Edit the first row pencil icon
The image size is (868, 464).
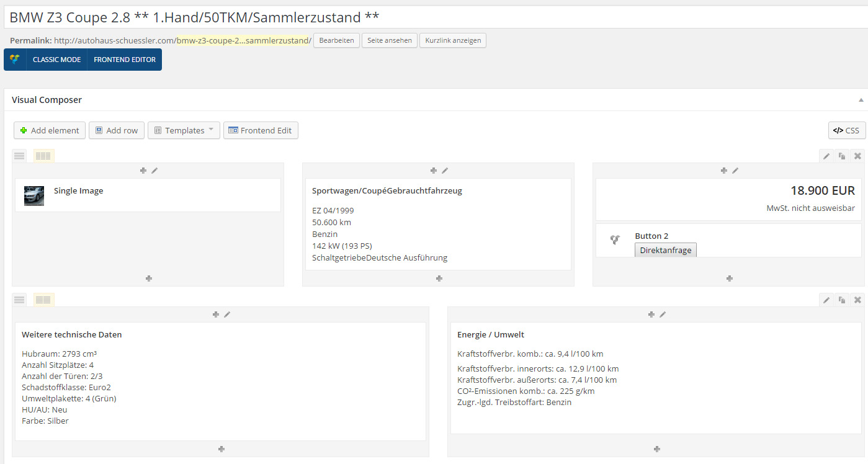click(x=826, y=156)
